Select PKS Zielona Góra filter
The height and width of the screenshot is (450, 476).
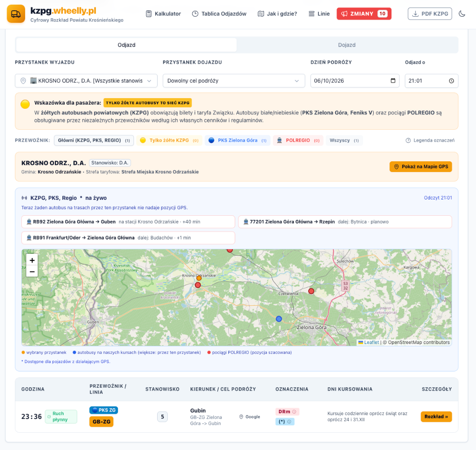coord(238,140)
